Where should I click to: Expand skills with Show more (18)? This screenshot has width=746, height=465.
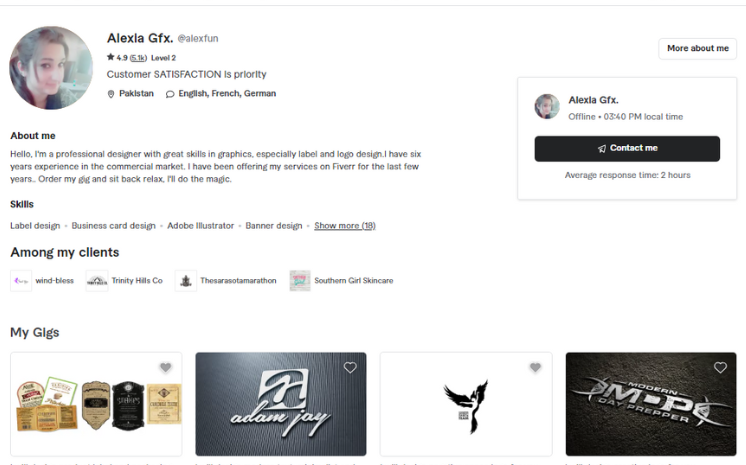(345, 226)
